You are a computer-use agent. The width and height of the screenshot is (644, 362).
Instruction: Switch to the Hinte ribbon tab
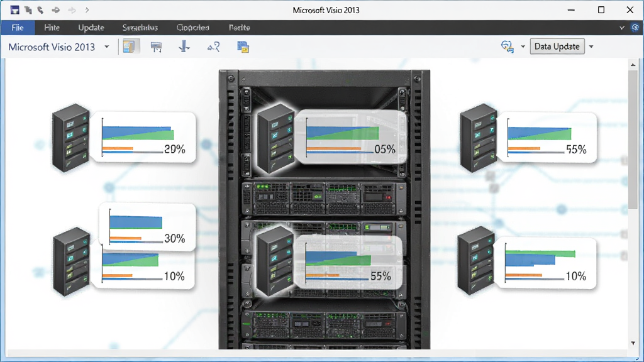[52, 28]
